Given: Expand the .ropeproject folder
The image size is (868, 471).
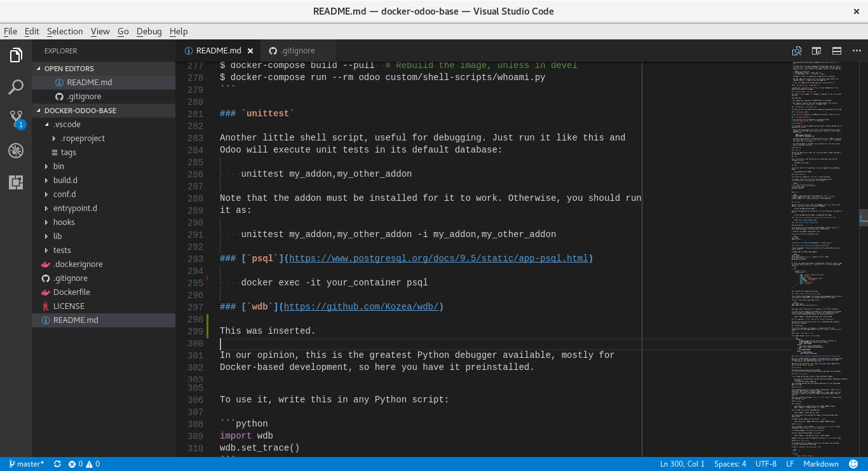Looking at the screenshot, I should coord(104,139).
